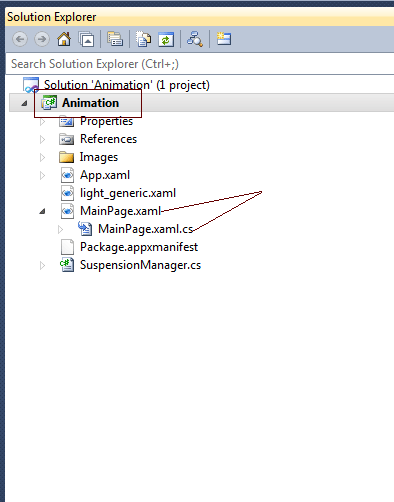Image resolution: width=394 pixels, height=502 pixels.
Task: Click the yellow Images folder icon
Action: (x=66, y=157)
